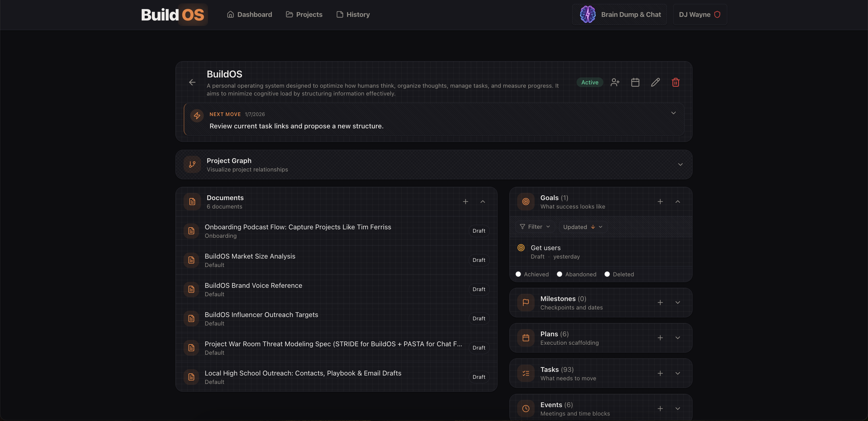This screenshot has height=421, width=868.
Task: Open the Updated sort dropdown
Action: (582, 227)
